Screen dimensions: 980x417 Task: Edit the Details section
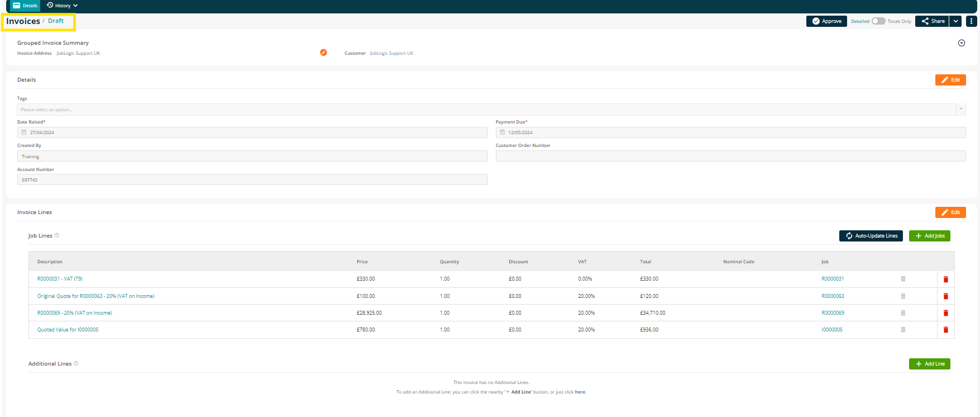[950, 80]
